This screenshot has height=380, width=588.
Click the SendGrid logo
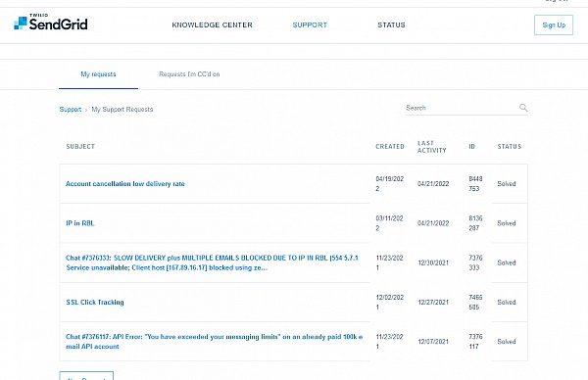(x=51, y=23)
